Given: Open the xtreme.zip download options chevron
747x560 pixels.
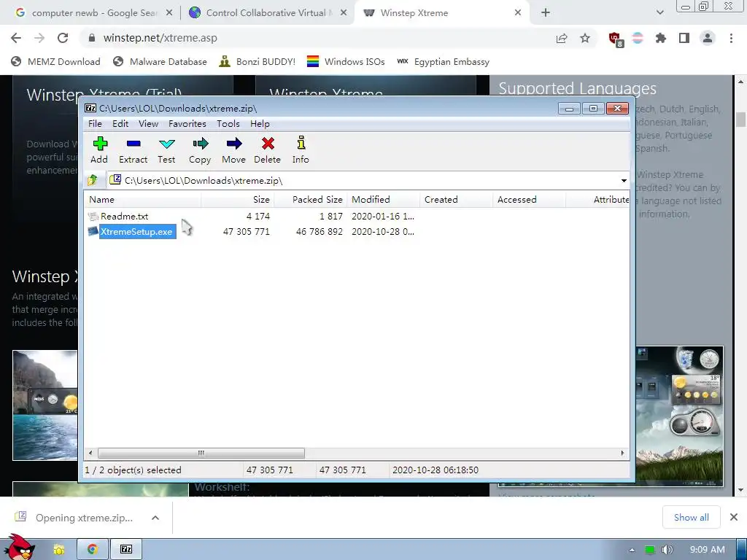Looking at the screenshot, I should click(155, 518).
